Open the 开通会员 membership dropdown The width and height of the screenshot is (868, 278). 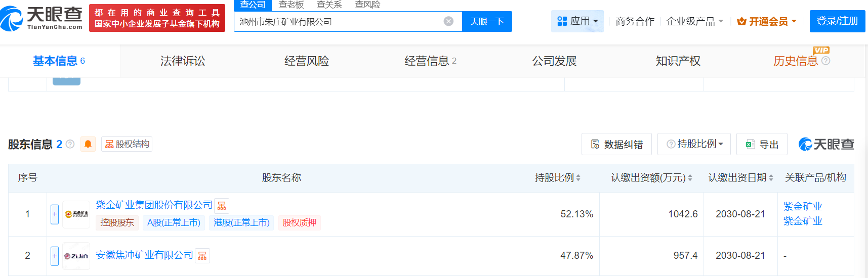pos(767,21)
